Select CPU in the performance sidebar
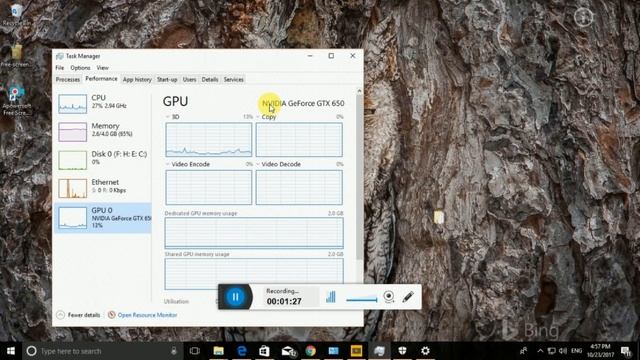640x360 pixels. click(x=103, y=103)
